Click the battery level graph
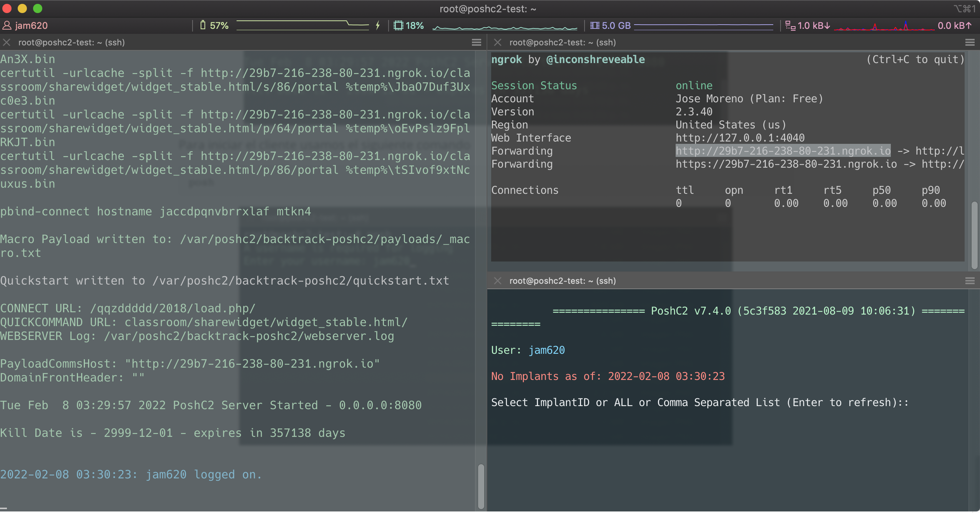980x513 pixels. [302, 25]
